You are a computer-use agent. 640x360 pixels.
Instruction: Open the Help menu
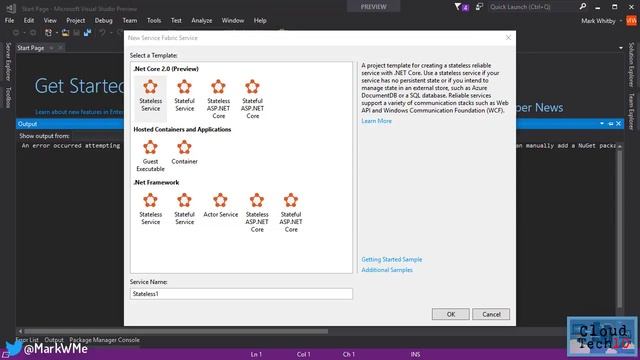point(260,20)
